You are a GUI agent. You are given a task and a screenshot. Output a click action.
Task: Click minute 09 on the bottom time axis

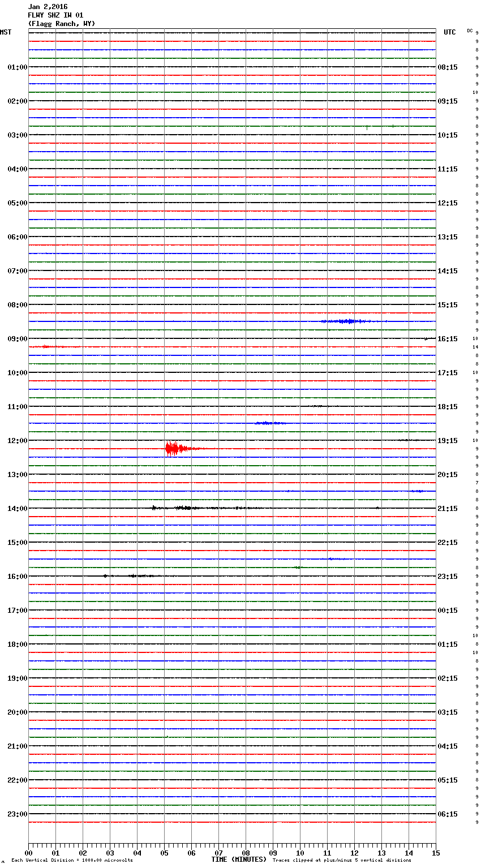click(x=273, y=853)
